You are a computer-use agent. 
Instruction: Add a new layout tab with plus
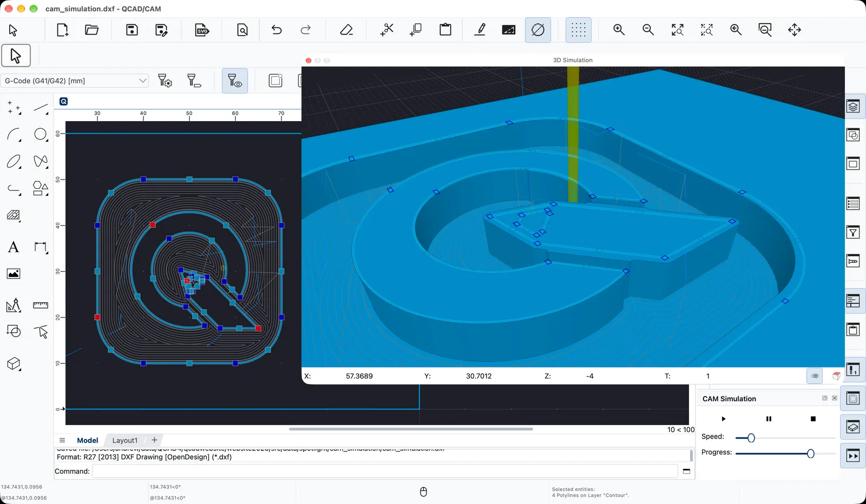154,440
